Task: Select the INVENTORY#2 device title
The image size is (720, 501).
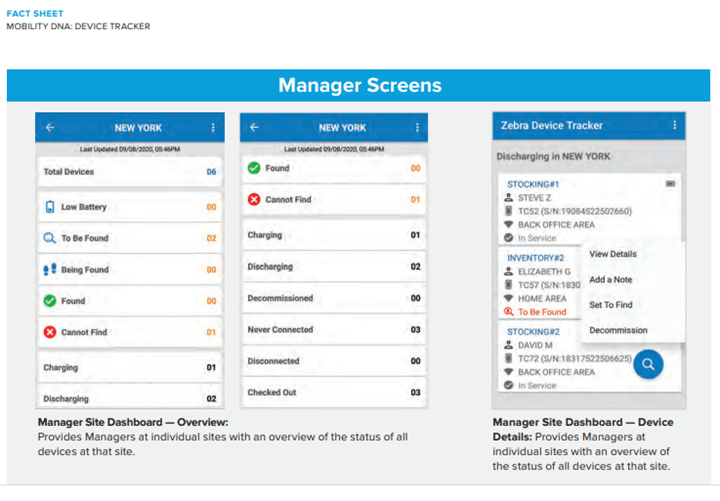Action: (x=535, y=258)
